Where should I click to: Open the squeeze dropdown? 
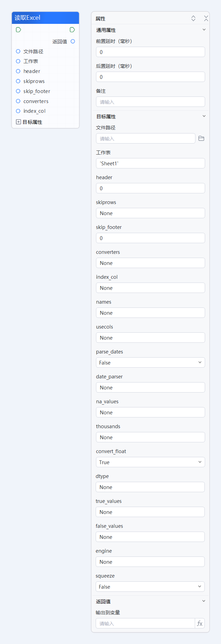150,587
